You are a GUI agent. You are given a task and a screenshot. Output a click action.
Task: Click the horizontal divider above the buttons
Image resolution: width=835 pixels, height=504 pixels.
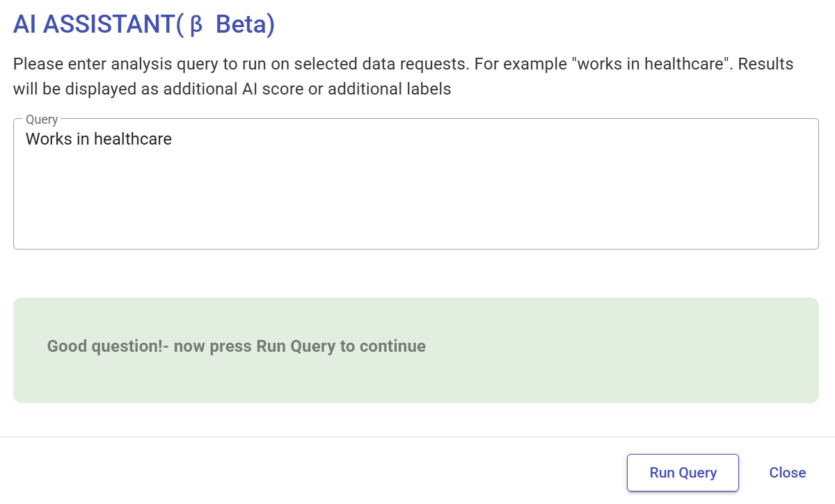click(x=417, y=437)
